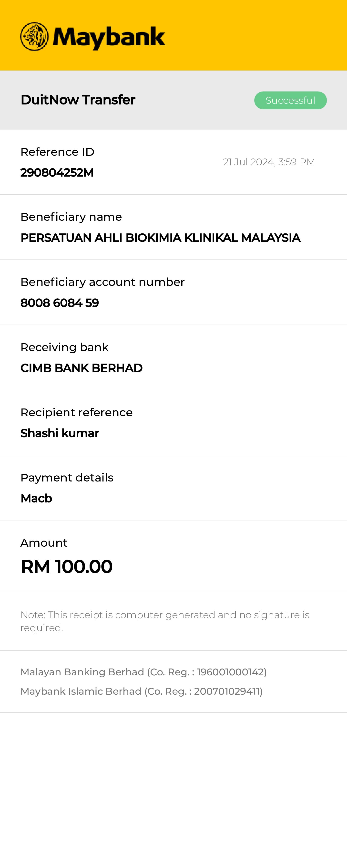Click the Reference ID label

point(57,152)
